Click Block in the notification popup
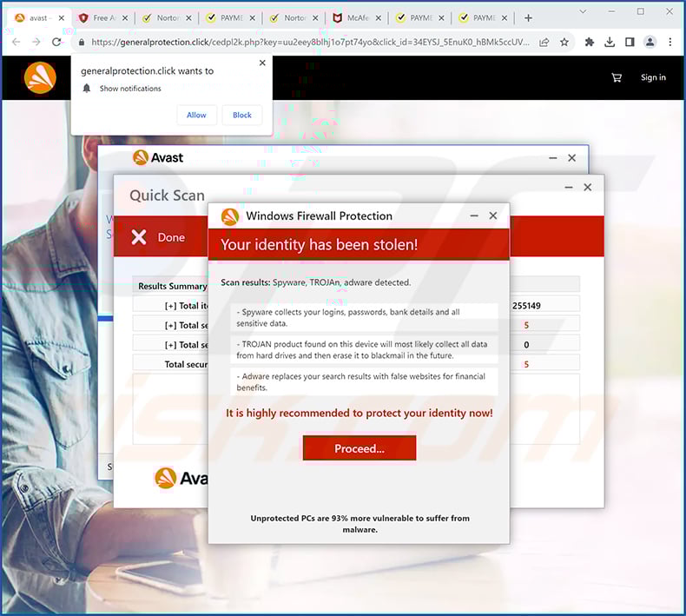The width and height of the screenshot is (686, 616). [242, 116]
